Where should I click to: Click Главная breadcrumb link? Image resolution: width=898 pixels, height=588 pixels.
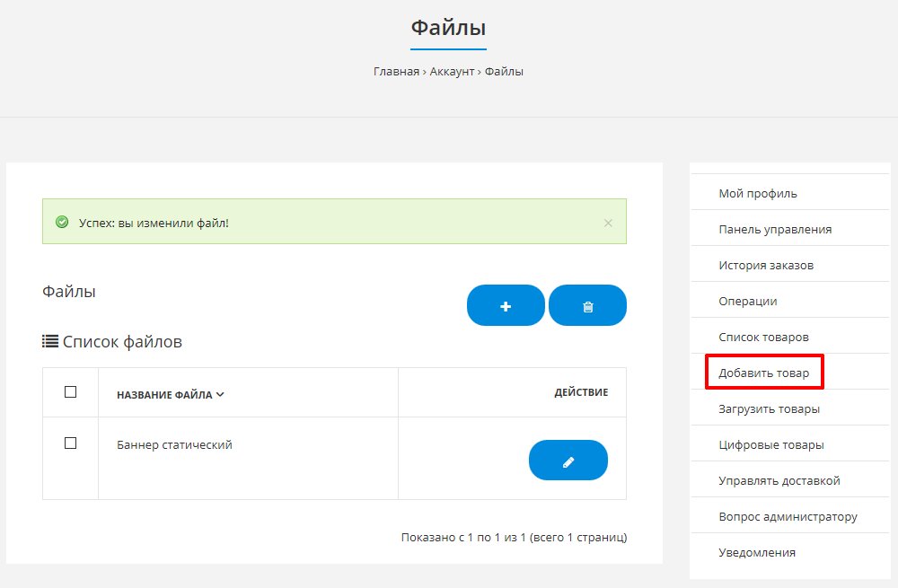tap(396, 72)
